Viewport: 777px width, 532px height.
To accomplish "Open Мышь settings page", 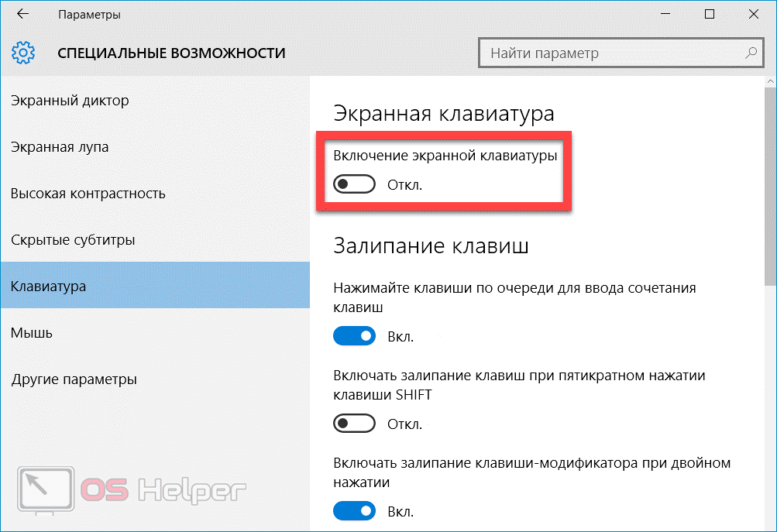I will [32, 333].
